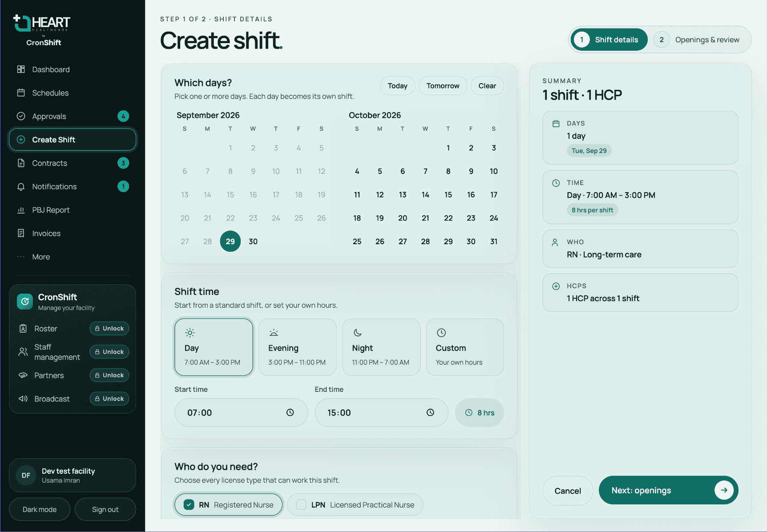
Task: Select the Evening shift option
Action: (297, 347)
